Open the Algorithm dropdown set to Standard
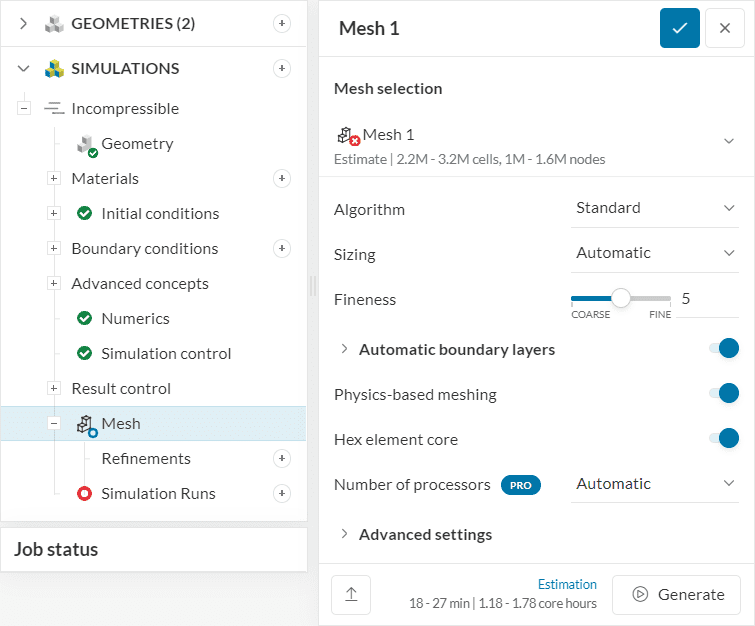The height and width of the screenshot is (626, 755). pyautogui.click(x=655, y=208)
